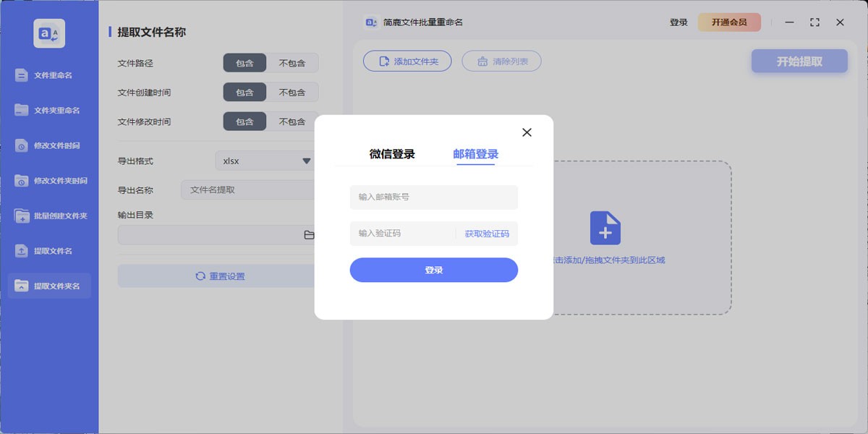The height and width of the screenshot is (434, 868).
Task: Toggle 文件修改时间 to 包含
Action: click(x=244, y=122)
